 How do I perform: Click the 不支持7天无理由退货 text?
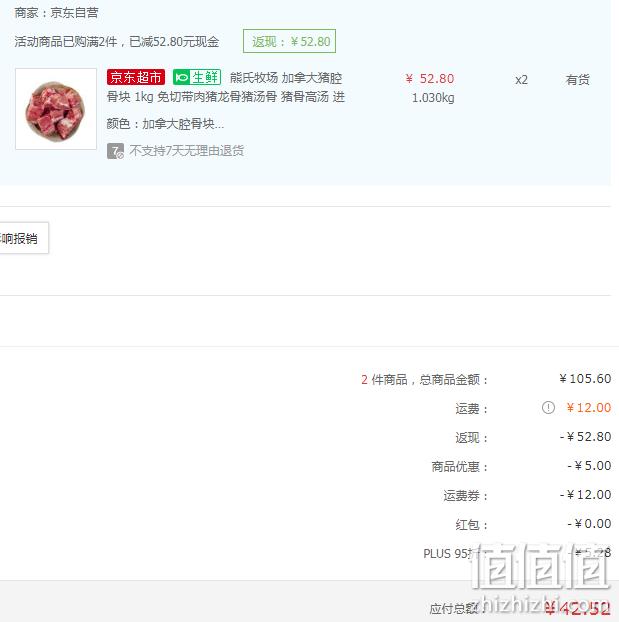[x=186, y=151]
